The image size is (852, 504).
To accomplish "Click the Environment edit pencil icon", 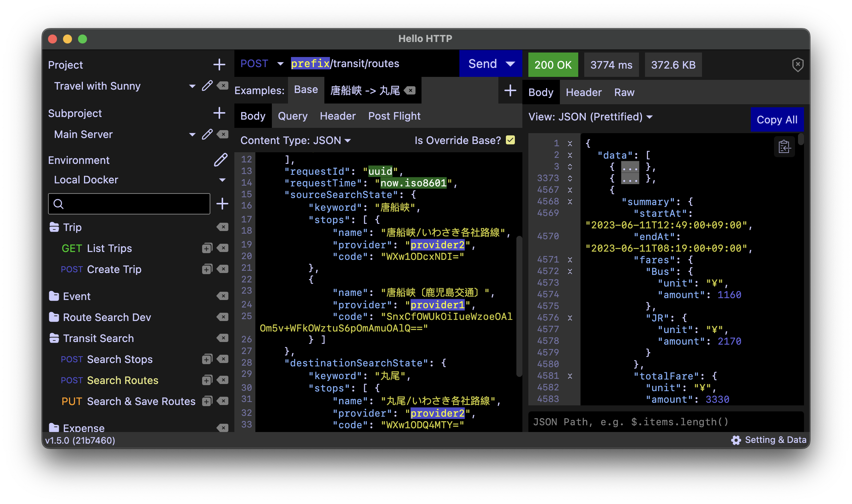I will coord(220,160).
